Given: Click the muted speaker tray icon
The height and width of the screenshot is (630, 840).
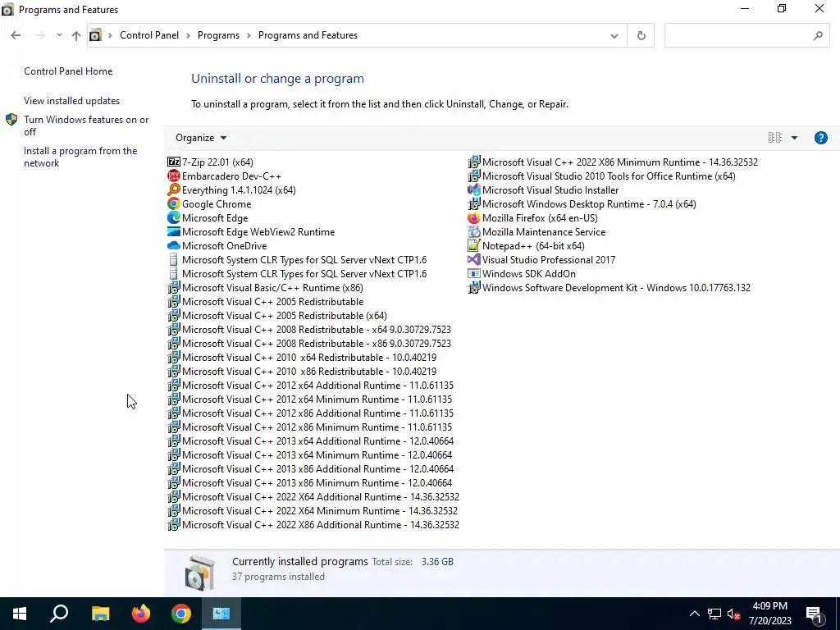Looking at the screenshot, I should (x=734, y=614).
